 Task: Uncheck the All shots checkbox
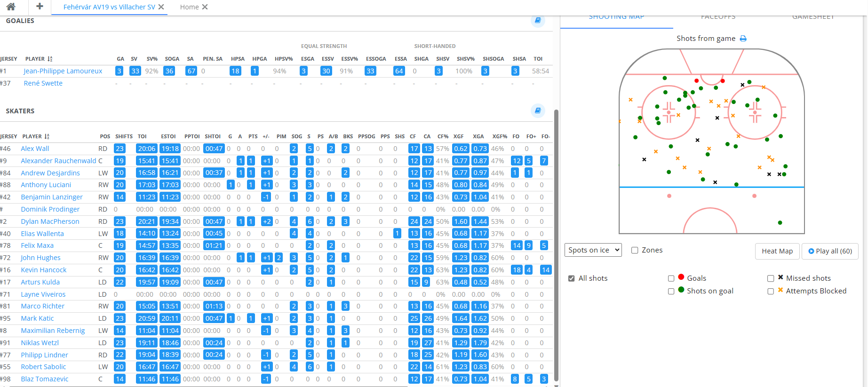tap(571, 278)
